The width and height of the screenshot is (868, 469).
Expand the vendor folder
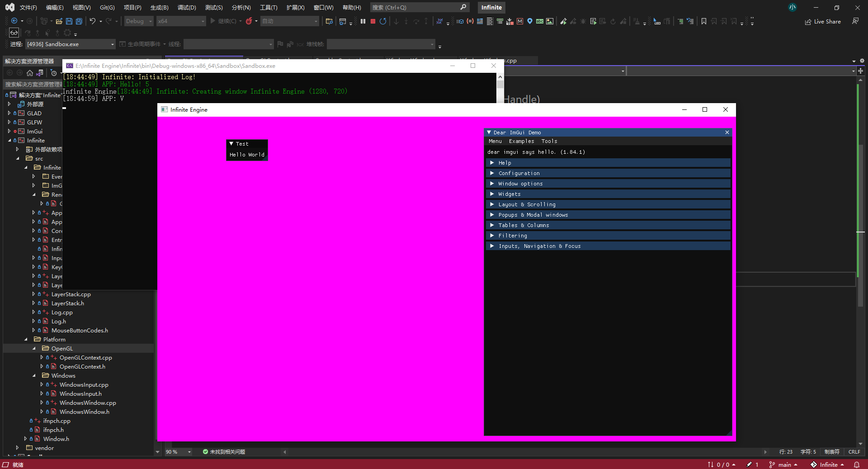[18, 448]
